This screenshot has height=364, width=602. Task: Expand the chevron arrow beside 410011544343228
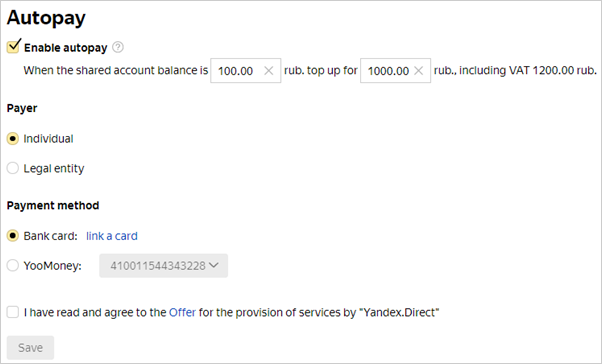pos(214,265)
